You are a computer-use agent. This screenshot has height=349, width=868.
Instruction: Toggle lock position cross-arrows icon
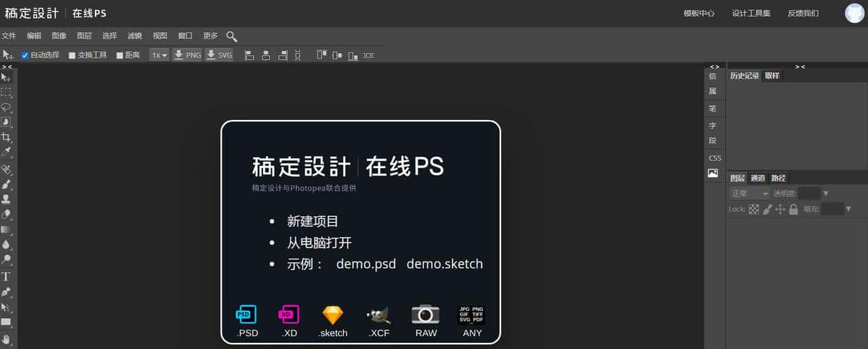coord(780,209)
